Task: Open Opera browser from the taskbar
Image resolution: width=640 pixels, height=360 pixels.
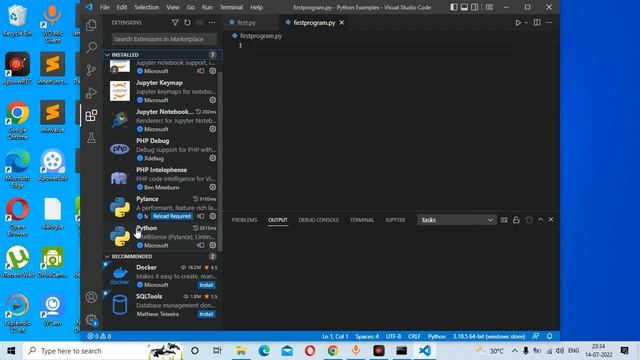Action: click(310, 351)
